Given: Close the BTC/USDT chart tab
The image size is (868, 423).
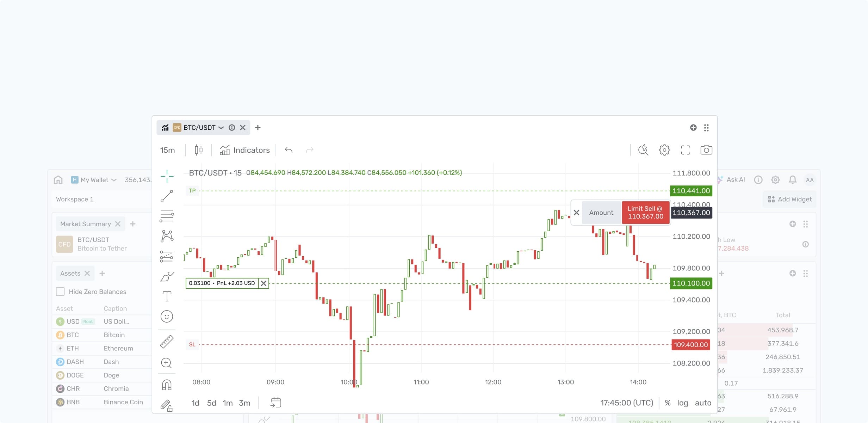Looking at the screenshot, I should tap(243, 128).
